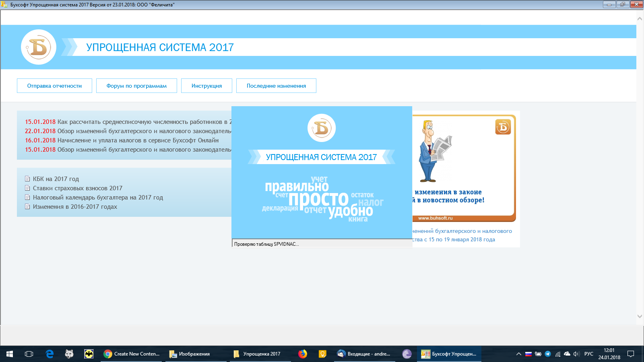The image size is (644, 362).
Task: Open Ставки страховых взносов 2017
Action: pos(78,188)
